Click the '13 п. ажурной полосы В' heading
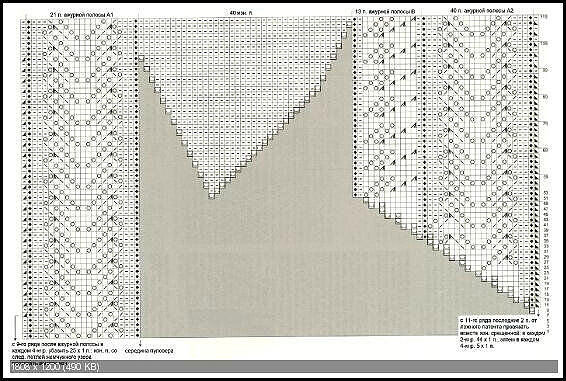This screenshot has height=381, width=566. click(x=385, y=12)
